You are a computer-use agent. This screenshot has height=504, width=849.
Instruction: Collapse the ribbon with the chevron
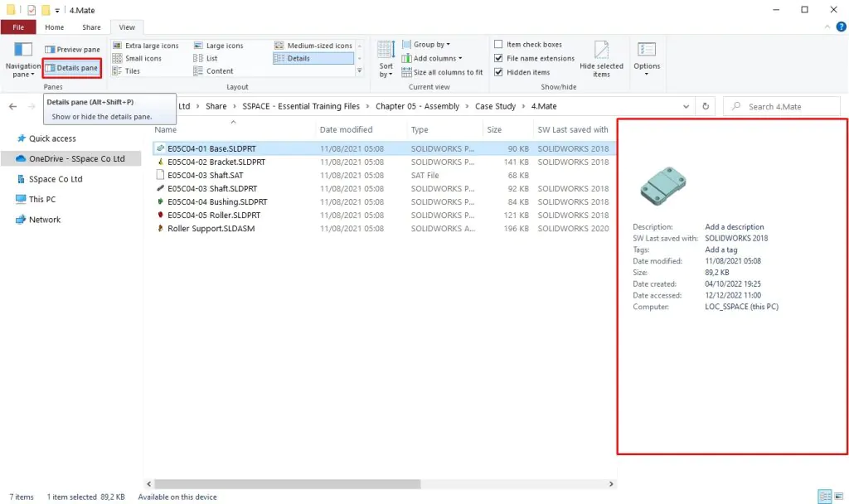click(x=827, y=27)
